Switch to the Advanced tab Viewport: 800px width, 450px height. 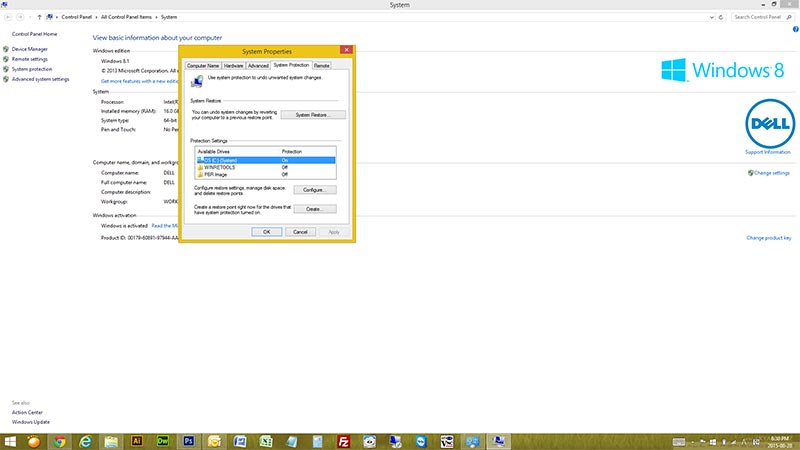click(258, 66)
